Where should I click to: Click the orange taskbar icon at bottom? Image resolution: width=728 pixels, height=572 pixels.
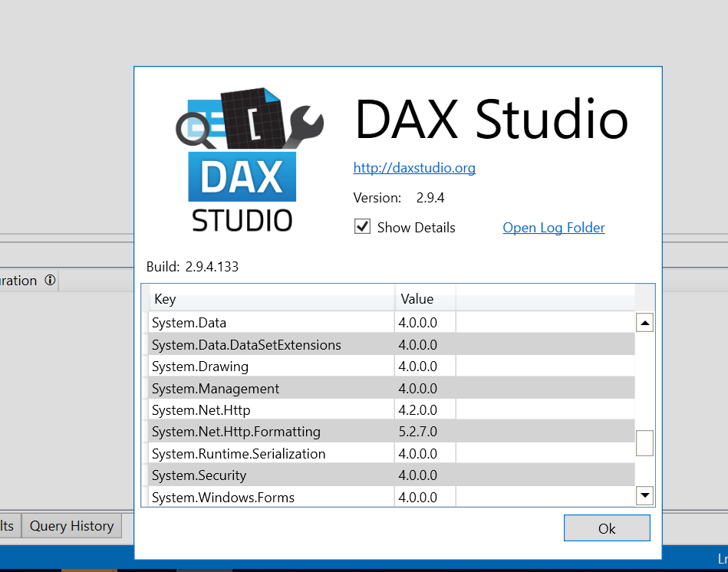[89, 567]
